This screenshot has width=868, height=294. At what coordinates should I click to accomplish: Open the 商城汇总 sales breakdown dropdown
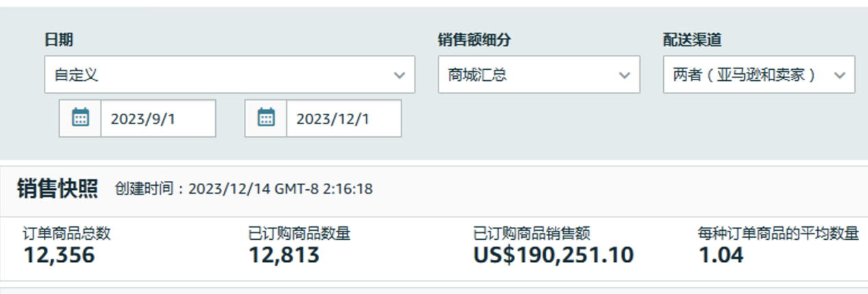(x=539, y=75)
